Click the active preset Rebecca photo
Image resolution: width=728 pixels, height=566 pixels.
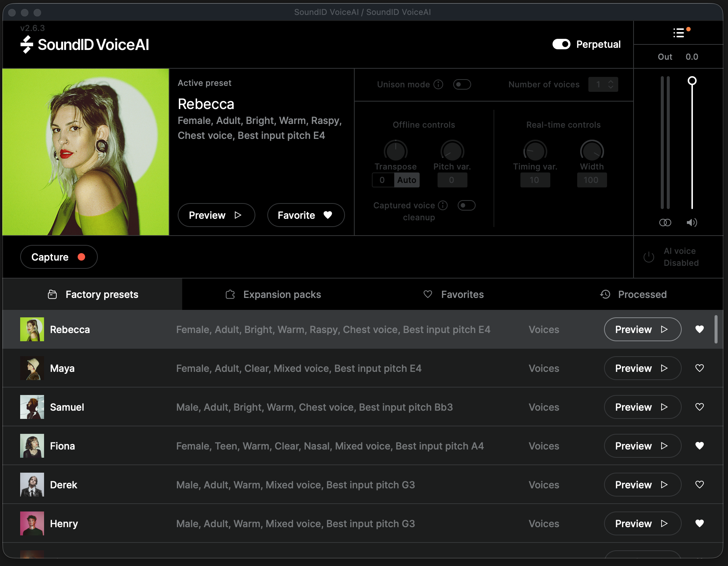pos(86,152)
